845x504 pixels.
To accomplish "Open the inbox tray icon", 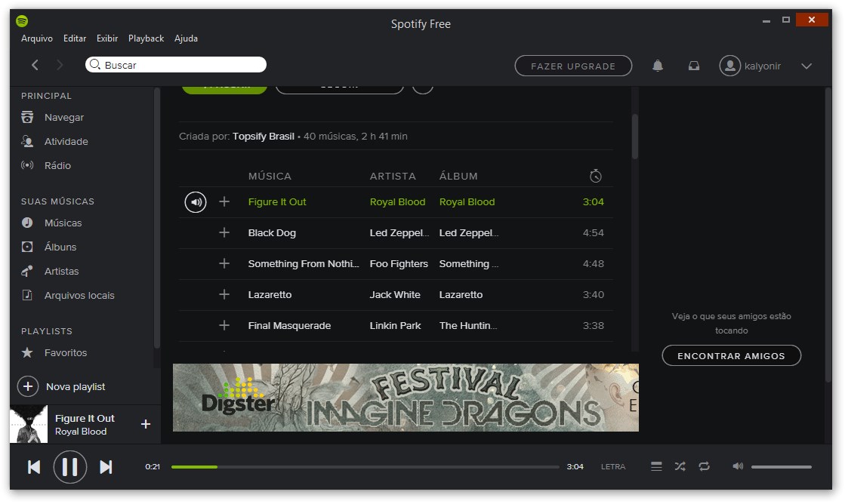I will tap(693, 66).
